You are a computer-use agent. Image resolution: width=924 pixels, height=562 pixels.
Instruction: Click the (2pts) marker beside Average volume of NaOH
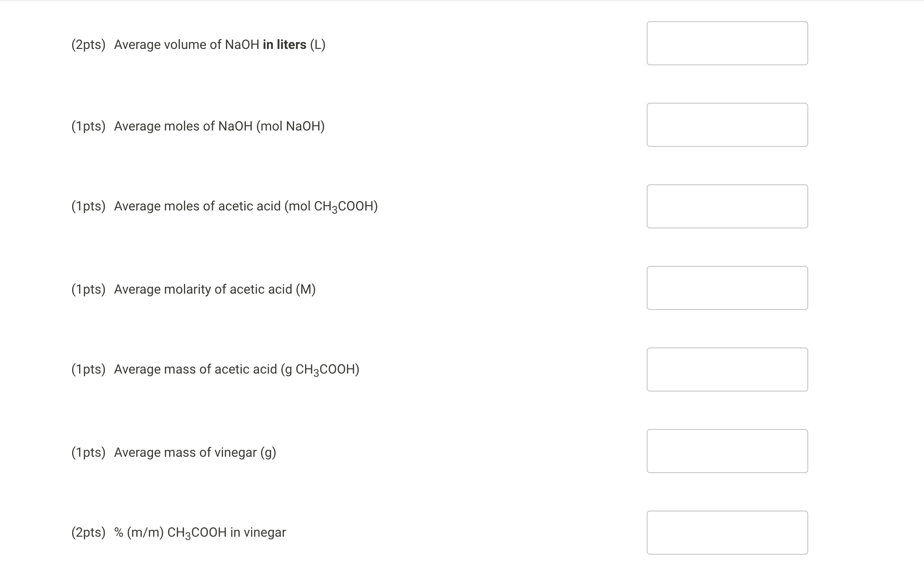click(x=88, y=44)
